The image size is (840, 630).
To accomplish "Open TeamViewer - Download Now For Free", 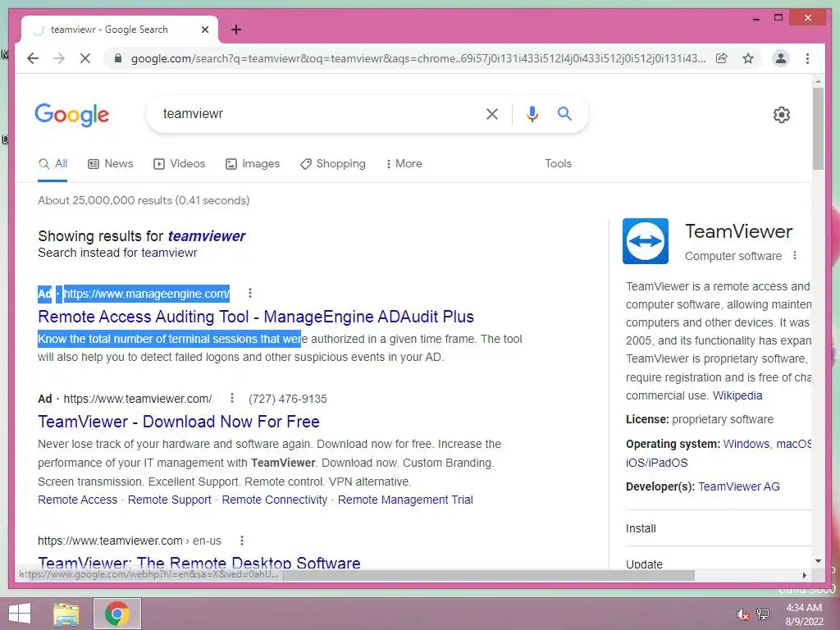I will click(x=178, y=422).
